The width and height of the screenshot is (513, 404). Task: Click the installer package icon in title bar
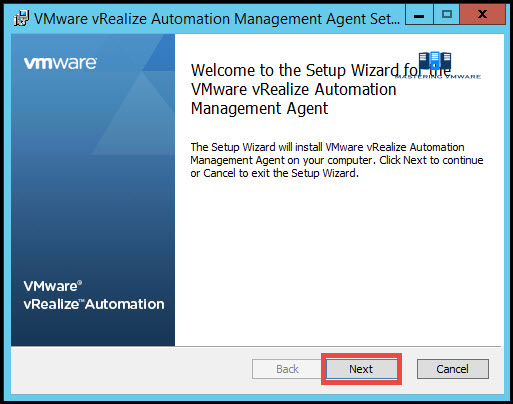pyautogui.click(x=21, y=18)
